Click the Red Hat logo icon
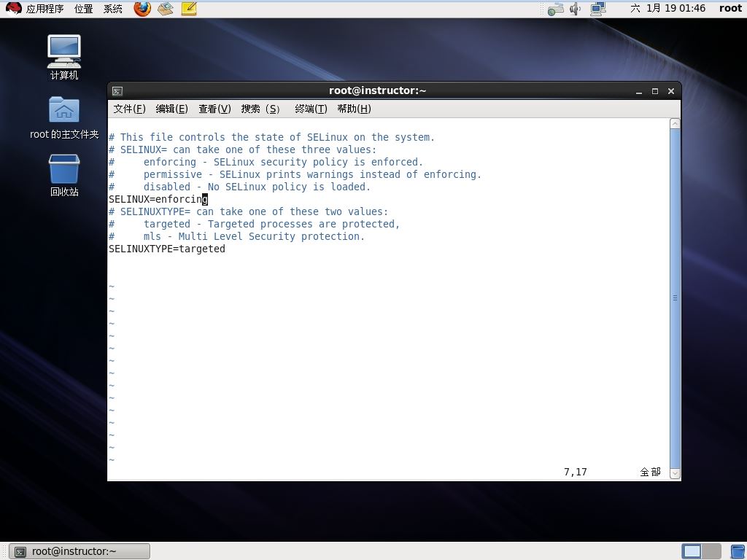Screen dimensions: 747x560 coord(13,9)
